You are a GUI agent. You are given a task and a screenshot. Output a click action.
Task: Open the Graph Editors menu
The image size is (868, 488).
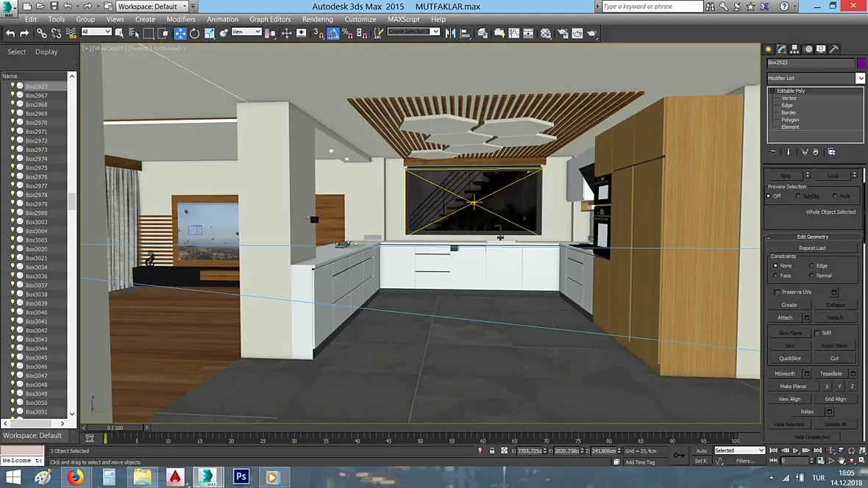[270, 19]
